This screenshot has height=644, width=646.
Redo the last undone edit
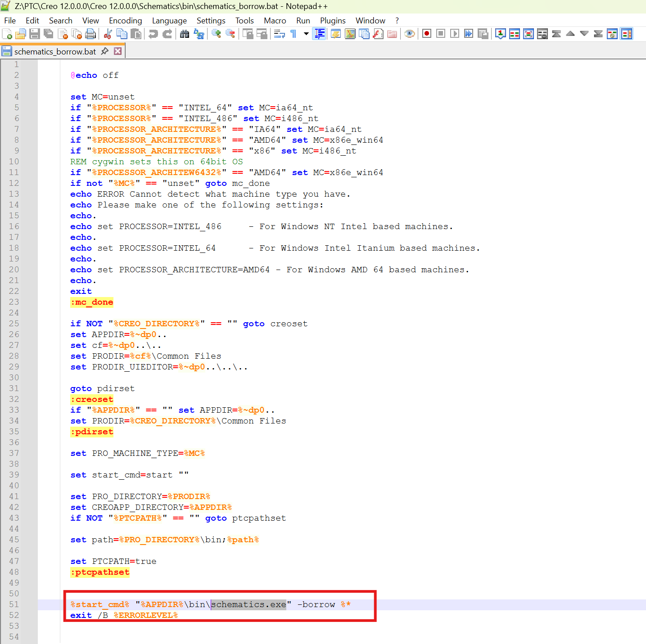167,34
